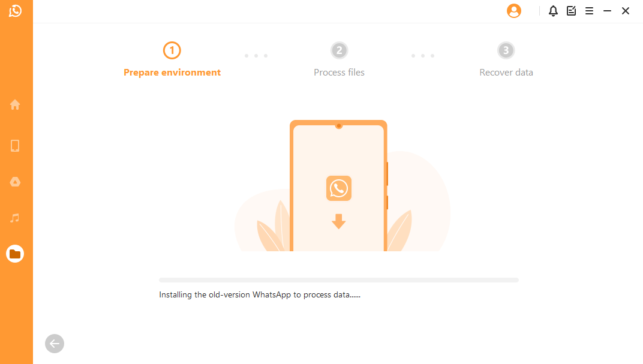Select step 3 circle indicator
The image size is (643, 364).
(x=506, y=50)
